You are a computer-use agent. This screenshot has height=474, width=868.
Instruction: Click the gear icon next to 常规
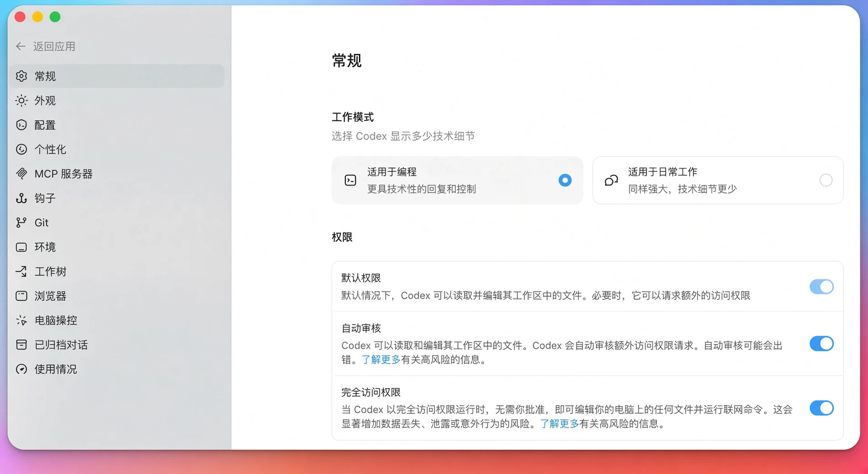(21, 76)
